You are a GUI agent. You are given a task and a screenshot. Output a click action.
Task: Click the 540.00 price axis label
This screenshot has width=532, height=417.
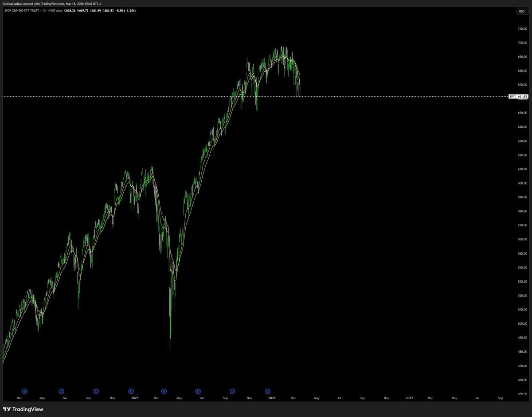[522, 268]
